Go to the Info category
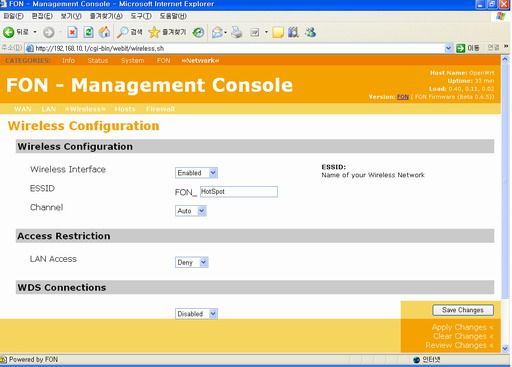This screenshot has width=512, height=367. [x=68, y=60]
